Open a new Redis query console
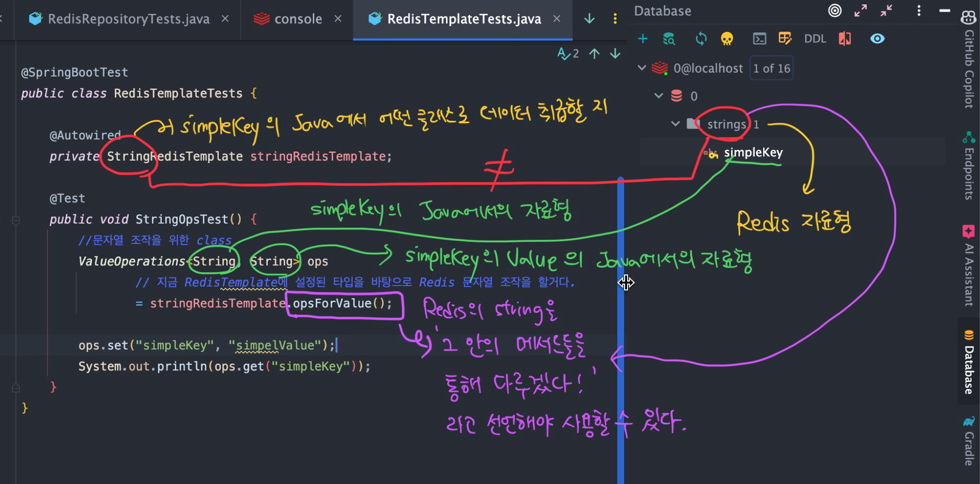The height and width of the screenshot is (484, 980). (759, 39)
